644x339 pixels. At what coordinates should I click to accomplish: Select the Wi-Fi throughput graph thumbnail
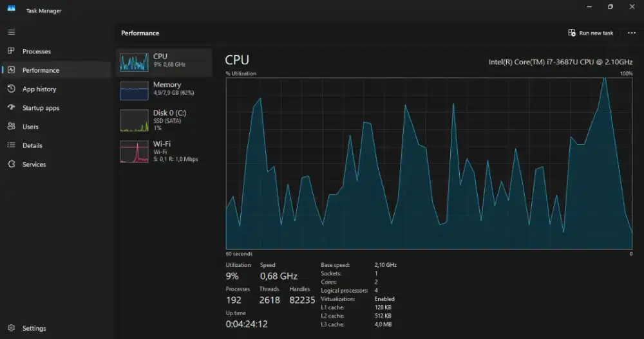[x=134, y=151]
